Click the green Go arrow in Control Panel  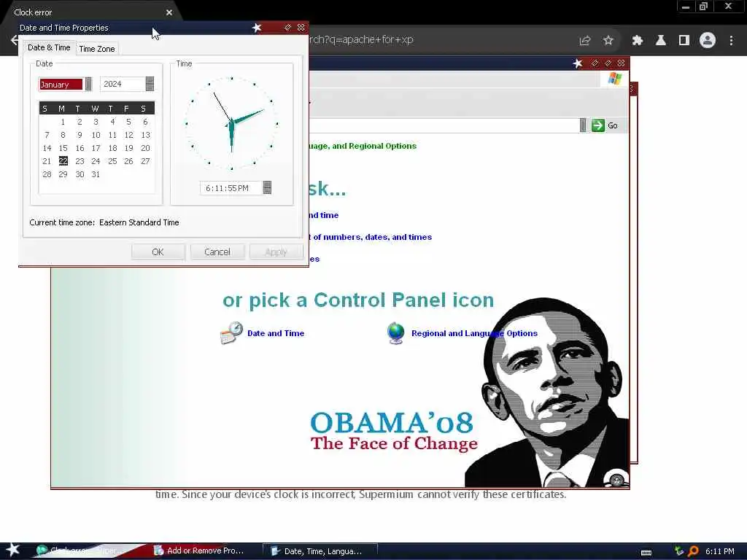pos(598,125)
